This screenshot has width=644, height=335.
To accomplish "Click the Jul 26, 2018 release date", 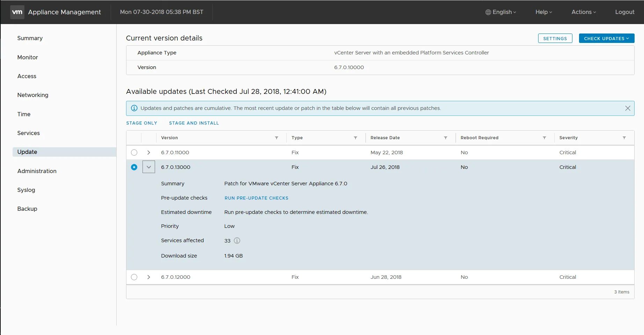I will [x=385, y=167].
